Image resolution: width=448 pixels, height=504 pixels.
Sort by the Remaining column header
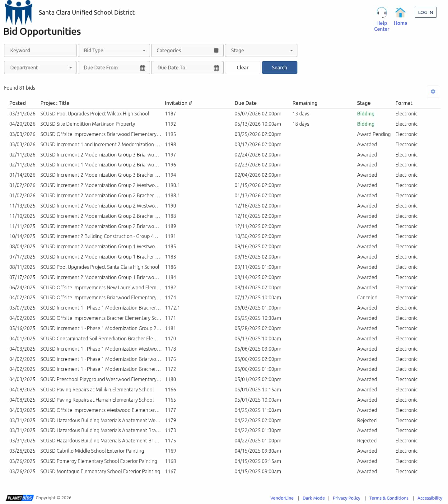click(x=305, y=103)
